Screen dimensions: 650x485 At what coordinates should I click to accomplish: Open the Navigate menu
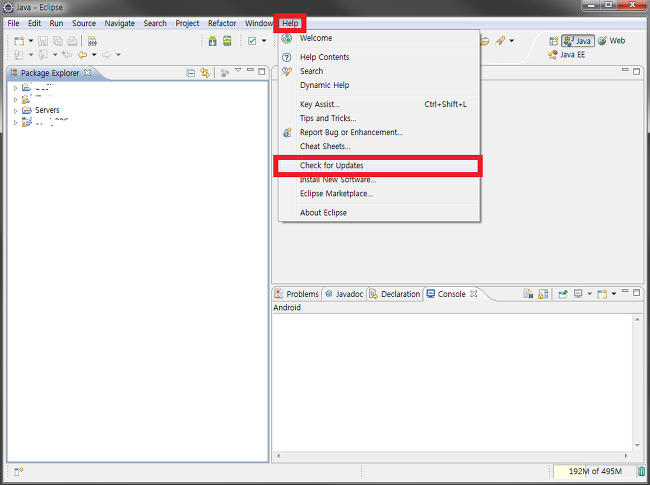(119, 23)
